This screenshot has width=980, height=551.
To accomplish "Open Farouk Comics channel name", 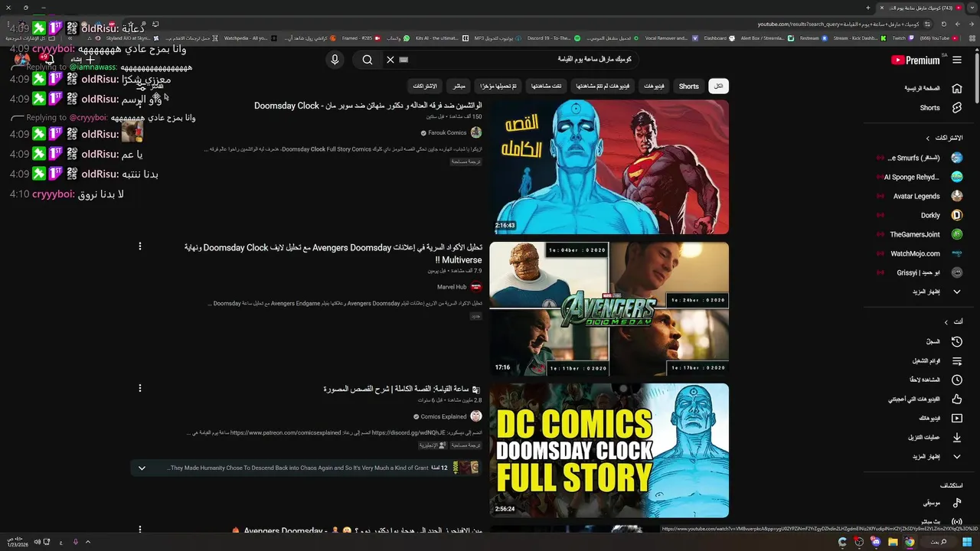I will (446, 132).
